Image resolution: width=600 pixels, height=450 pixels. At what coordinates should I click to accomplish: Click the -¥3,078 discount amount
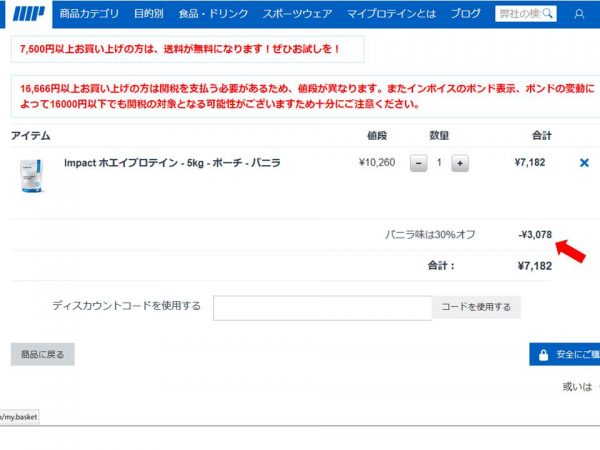(x=535, y=235)
